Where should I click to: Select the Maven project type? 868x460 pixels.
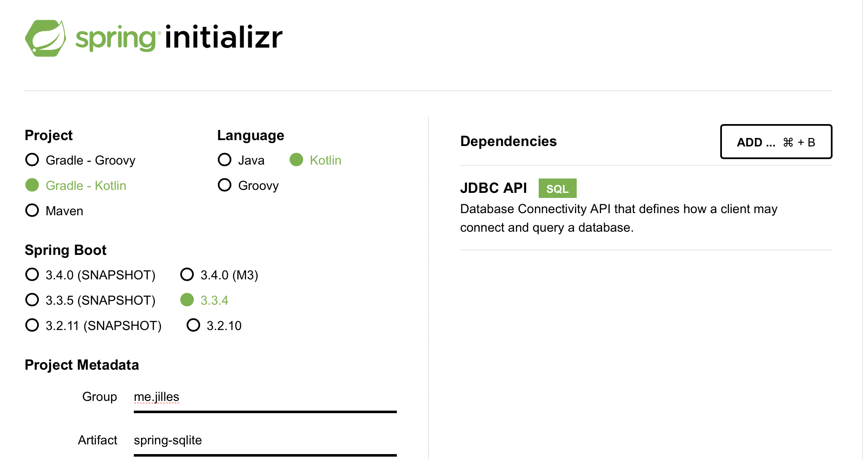click(32, 211)
